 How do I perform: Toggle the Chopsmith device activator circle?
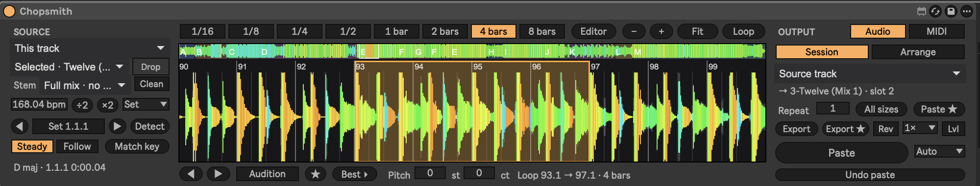pyautogui.click(x=9, y=11)
